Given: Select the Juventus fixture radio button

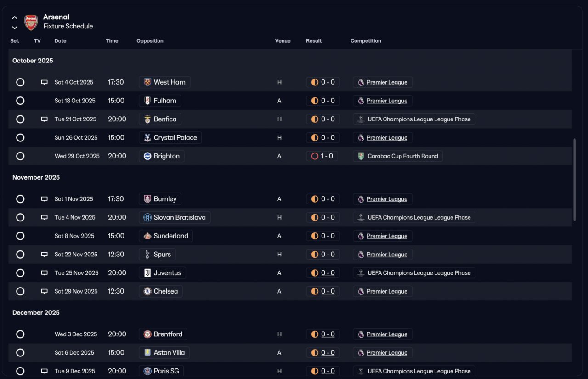Looking at the screenshot, I should pos(20,273).
